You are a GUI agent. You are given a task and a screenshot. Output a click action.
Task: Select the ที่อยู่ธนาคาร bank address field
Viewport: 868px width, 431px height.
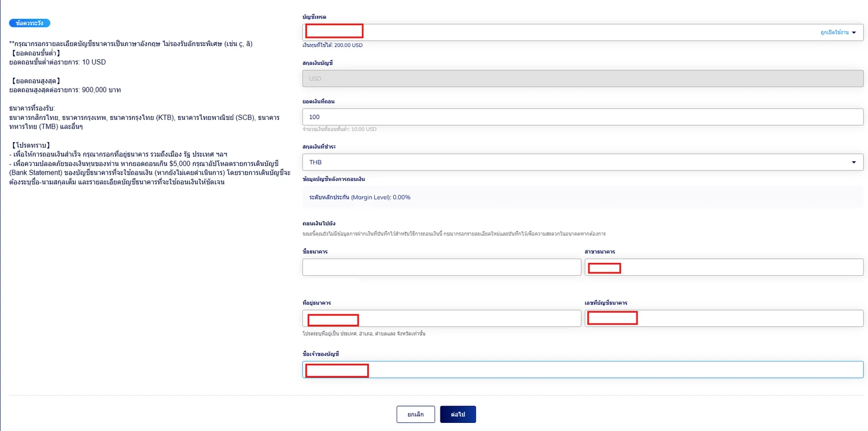click(x=442, y=318)
